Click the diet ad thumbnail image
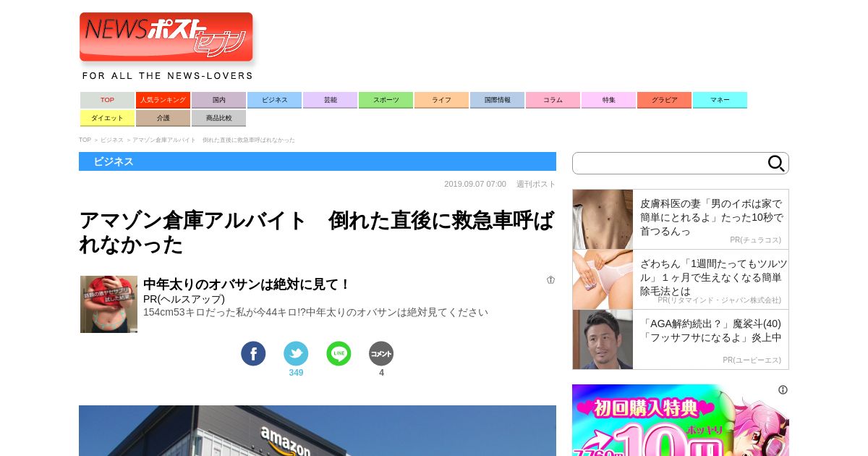The image size is (868, 456). 109,304
